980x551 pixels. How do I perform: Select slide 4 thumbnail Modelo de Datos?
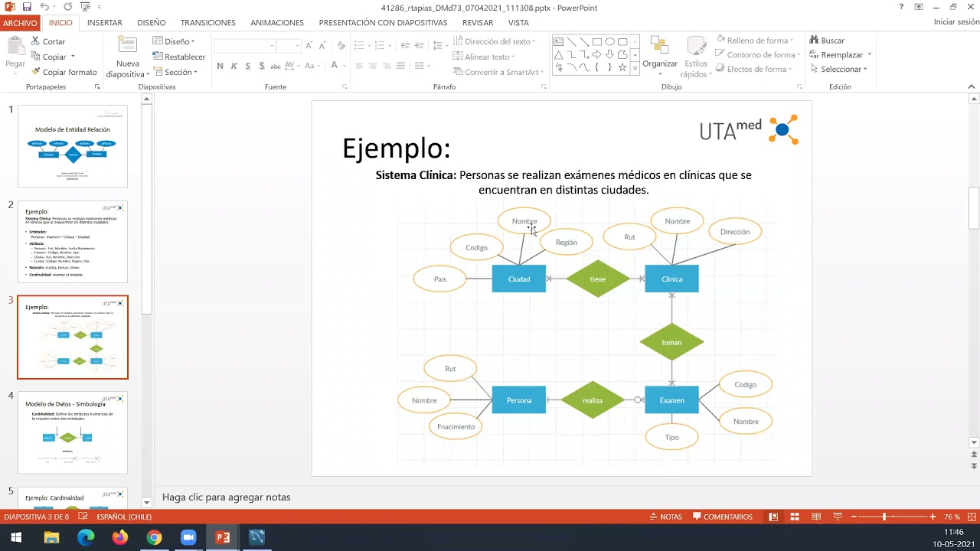coord(73,432)
